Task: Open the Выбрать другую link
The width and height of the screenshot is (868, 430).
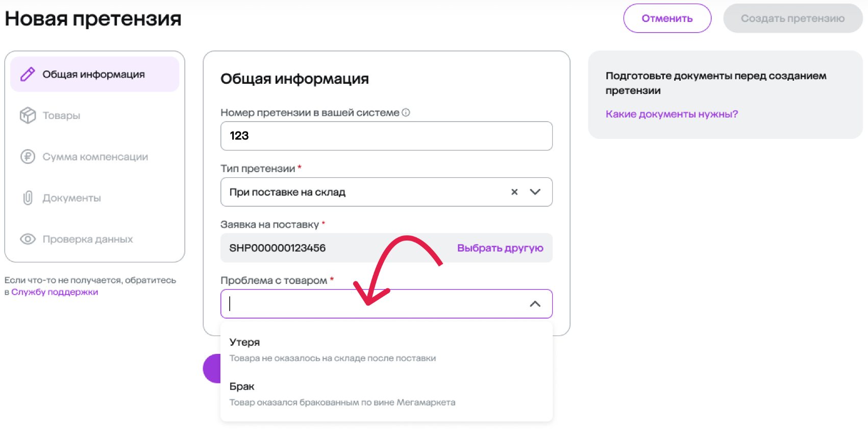Action: [500, 248]
